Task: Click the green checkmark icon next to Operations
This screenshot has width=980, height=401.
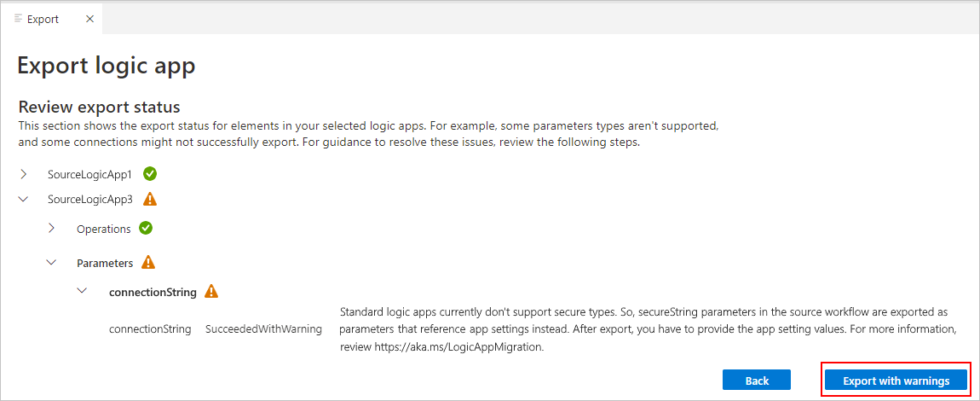Action: (146, 229)
